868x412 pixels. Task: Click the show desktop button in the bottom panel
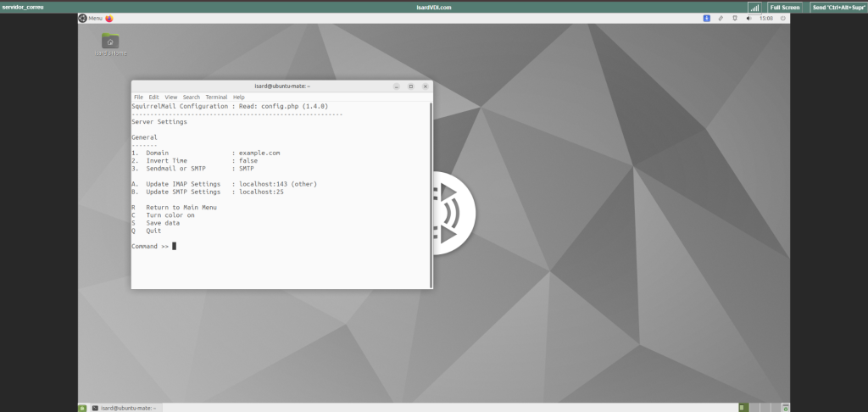click(x=82, y=408)
